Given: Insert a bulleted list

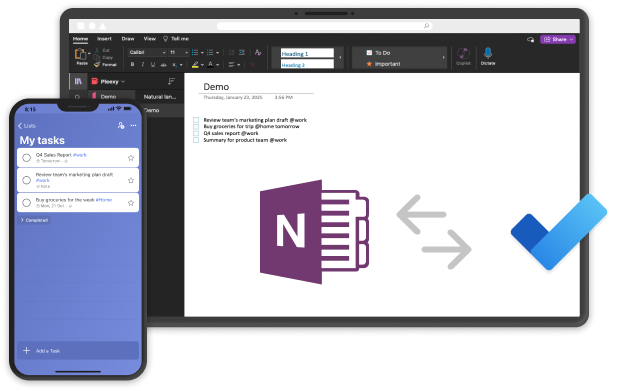Looking at the screenshot, I should [x=195, y=52].
